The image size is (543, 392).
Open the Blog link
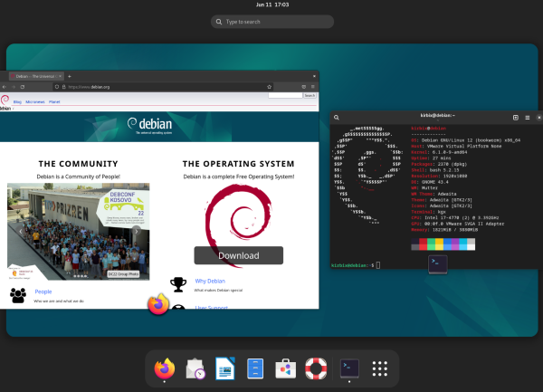[x=17, y=101]
